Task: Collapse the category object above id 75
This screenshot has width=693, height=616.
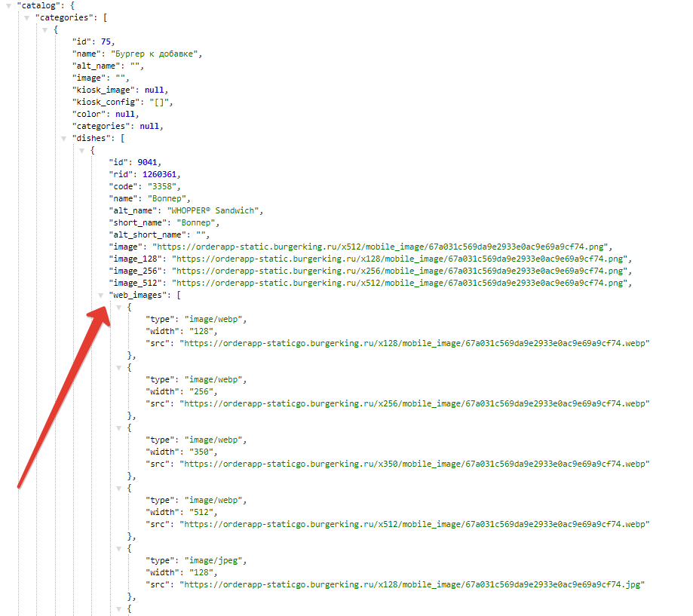Action: (x=44, y=30)
